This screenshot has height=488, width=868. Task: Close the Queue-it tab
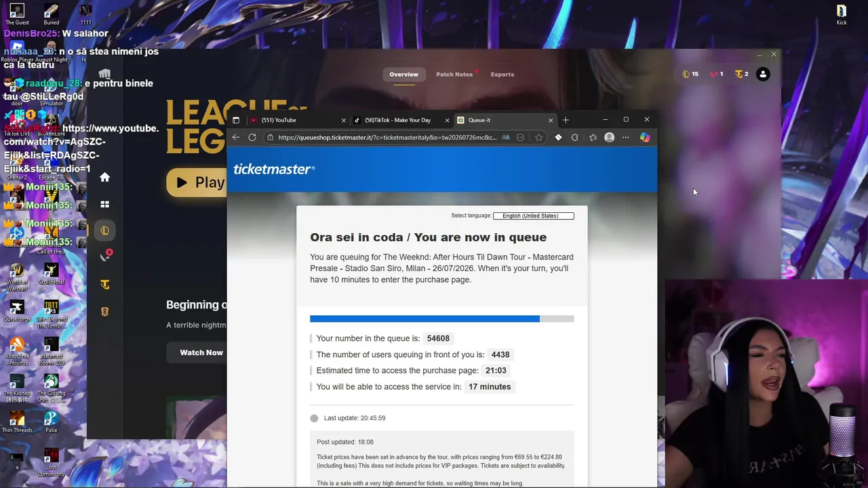click(551, 120)
